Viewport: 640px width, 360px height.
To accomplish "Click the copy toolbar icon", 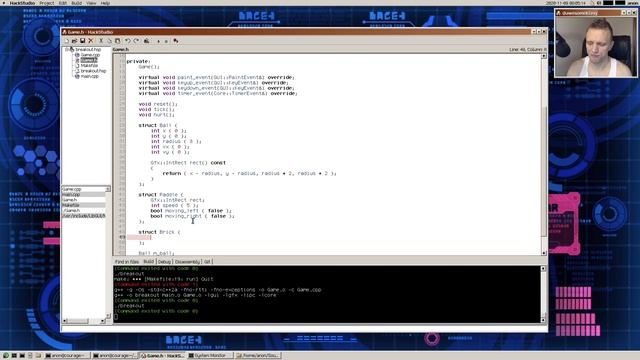I will pyautogui.click(x=109, y=41).
